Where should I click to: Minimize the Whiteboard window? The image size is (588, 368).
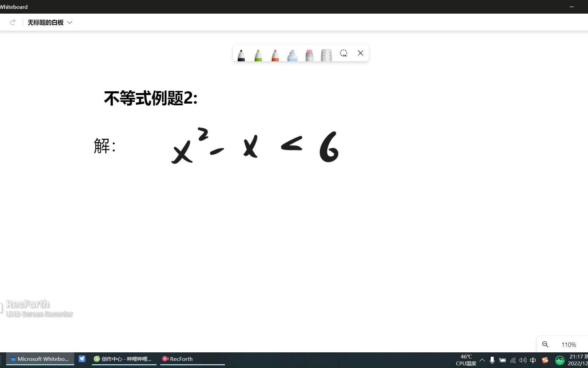tap(572, 7)
